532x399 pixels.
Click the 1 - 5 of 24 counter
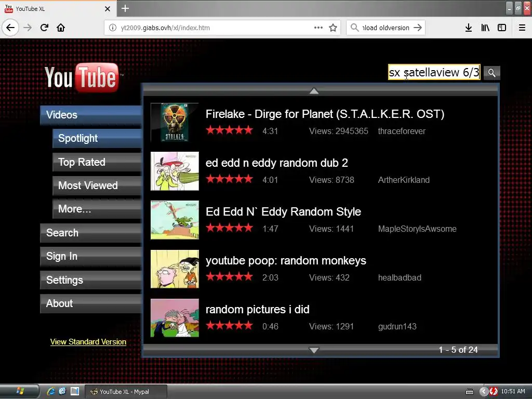tap(458, 350)
